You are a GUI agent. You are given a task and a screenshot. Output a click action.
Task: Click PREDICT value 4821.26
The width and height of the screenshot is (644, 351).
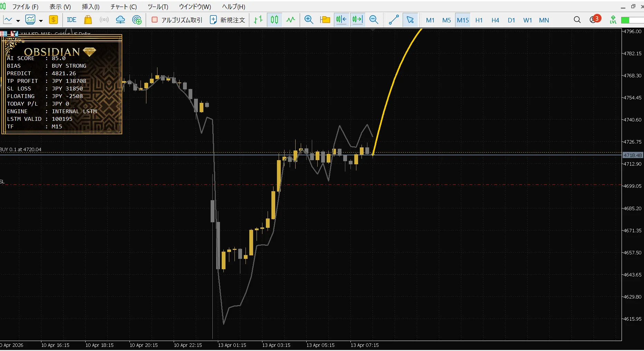[x=64, y=74]
